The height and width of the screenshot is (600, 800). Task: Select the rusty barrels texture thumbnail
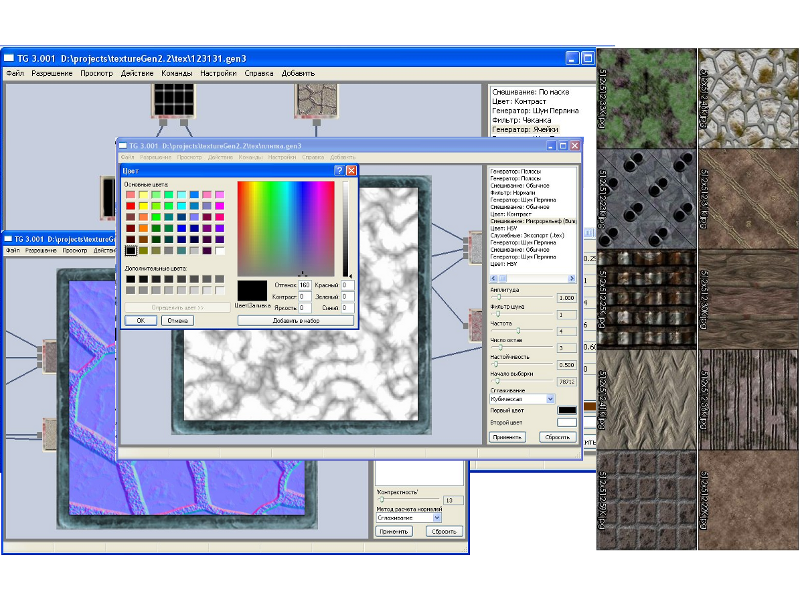645,297
